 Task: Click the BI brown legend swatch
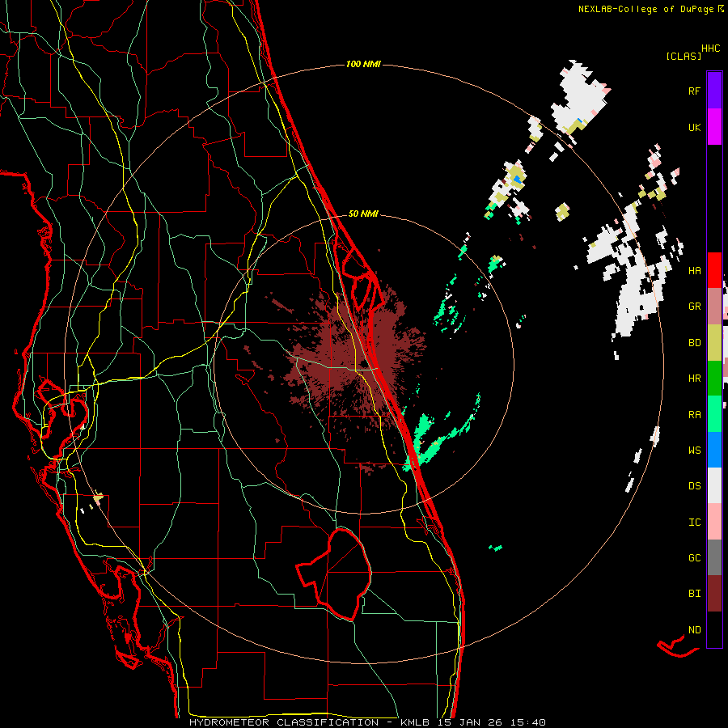tap(714, 594)
